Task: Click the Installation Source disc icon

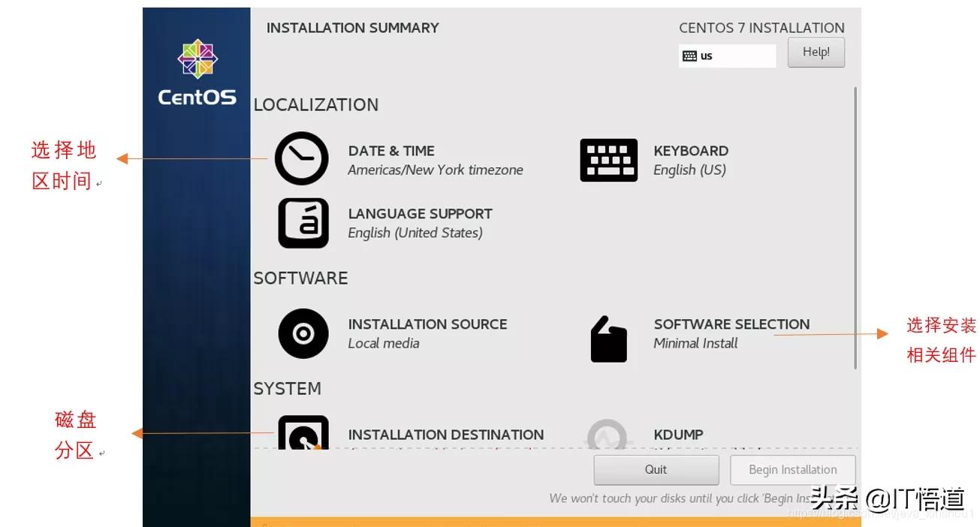Action: pyautogui.click(x=302, y=333)
